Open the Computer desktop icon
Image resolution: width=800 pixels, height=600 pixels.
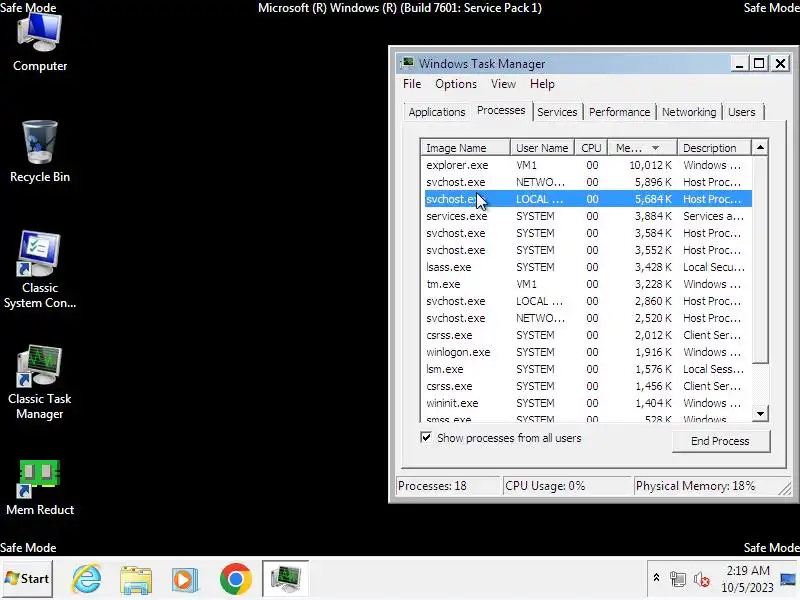[x=40, y=43]
